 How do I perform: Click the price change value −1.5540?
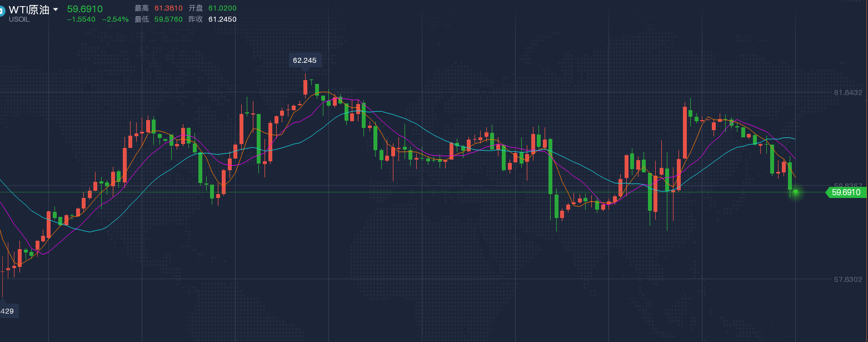pyautogui.click(x=81, y=19)
